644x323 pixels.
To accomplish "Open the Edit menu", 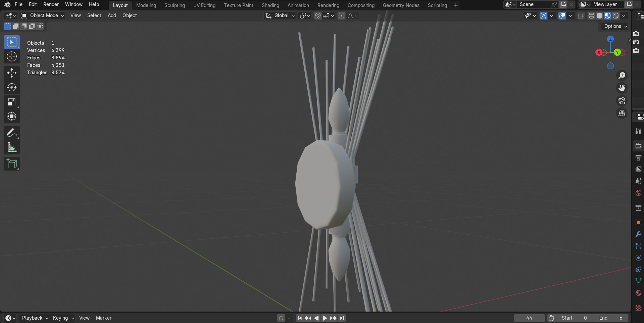I will click(33, 4).
